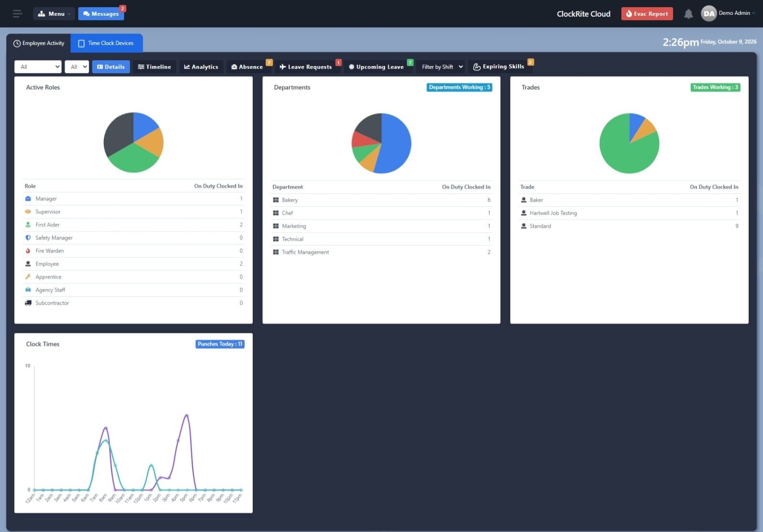The height and width of the screenshot is (532, 763).
Task: Open the notifications bell icon
Action: [688, 14]
